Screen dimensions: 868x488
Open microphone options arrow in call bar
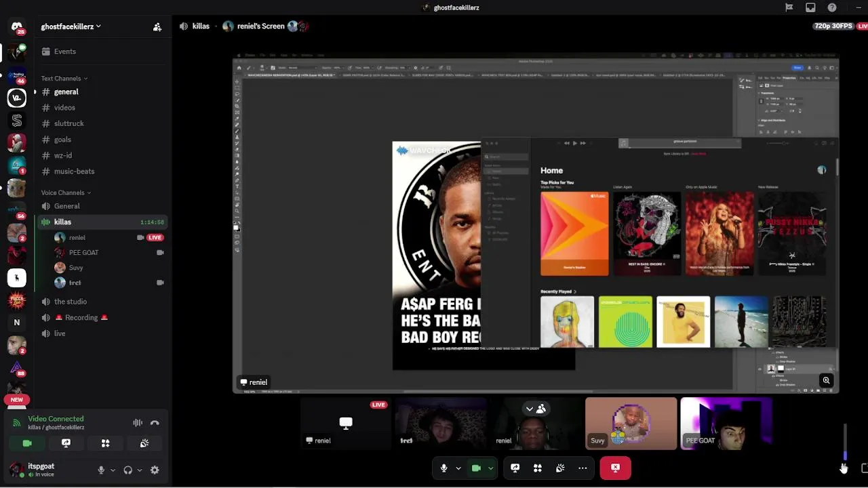pyautogui.click(x=458, y=468)
